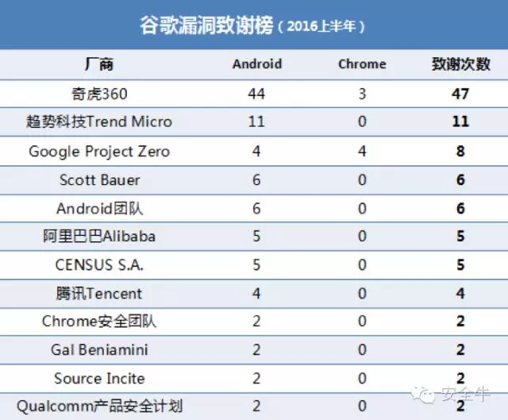Click the Gal Beniamini name cell
Viewport: 508px width, 420px height.
pyautogui.click(x=99, y=349)
